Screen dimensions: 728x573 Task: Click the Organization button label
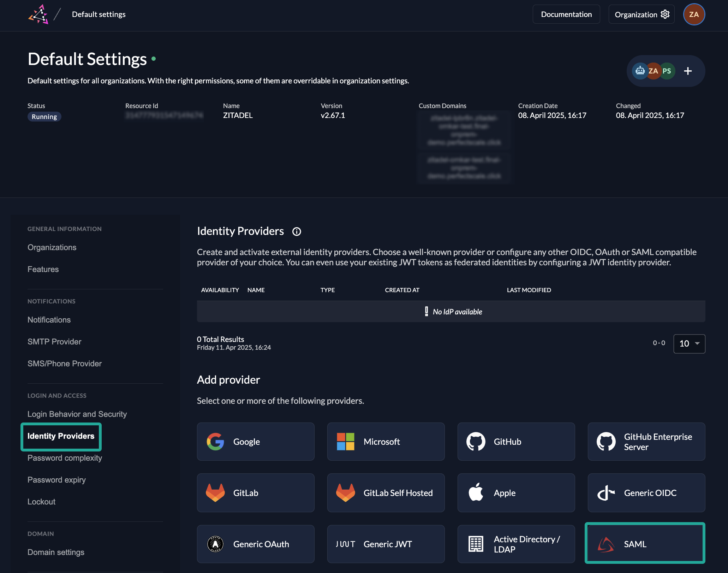(636, 14)
